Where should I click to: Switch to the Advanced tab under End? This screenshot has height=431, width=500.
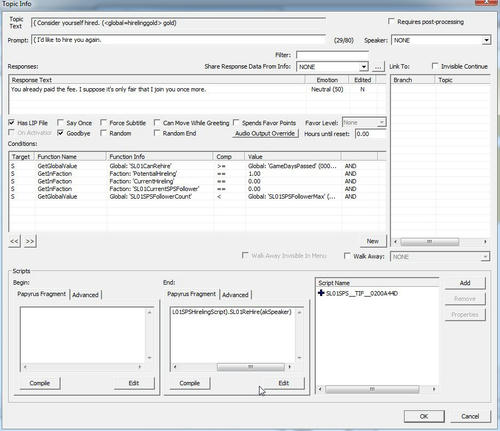[x=235, y=295]
